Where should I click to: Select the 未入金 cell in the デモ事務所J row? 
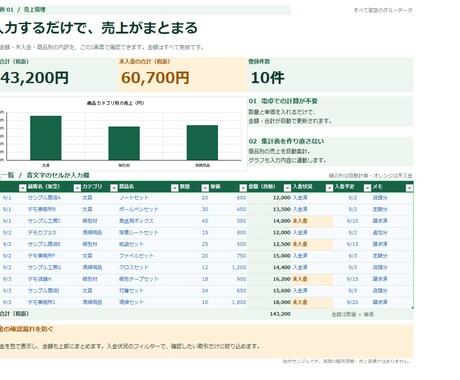pyautogui.click(x=312, y=302)
